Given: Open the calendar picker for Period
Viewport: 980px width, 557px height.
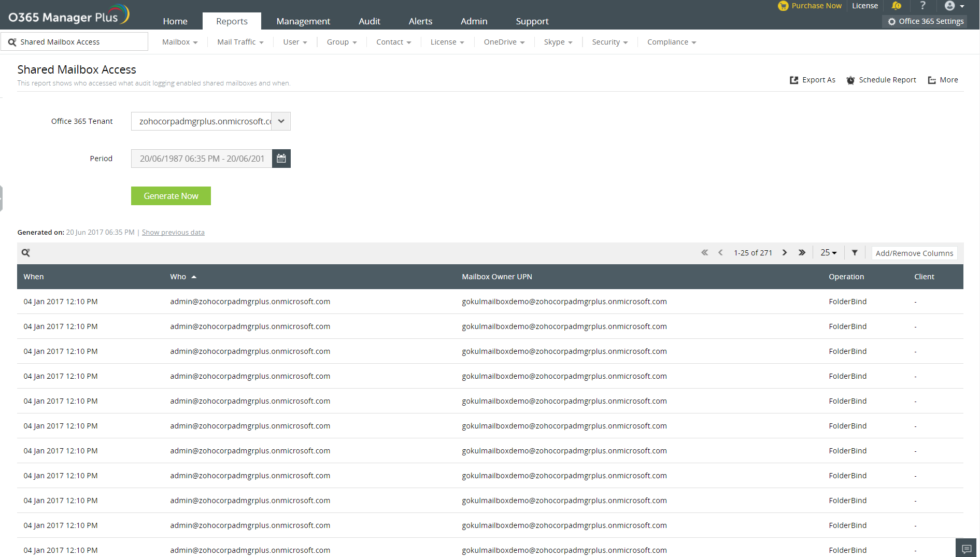Looking at the screenshot, I should (281, 159).
